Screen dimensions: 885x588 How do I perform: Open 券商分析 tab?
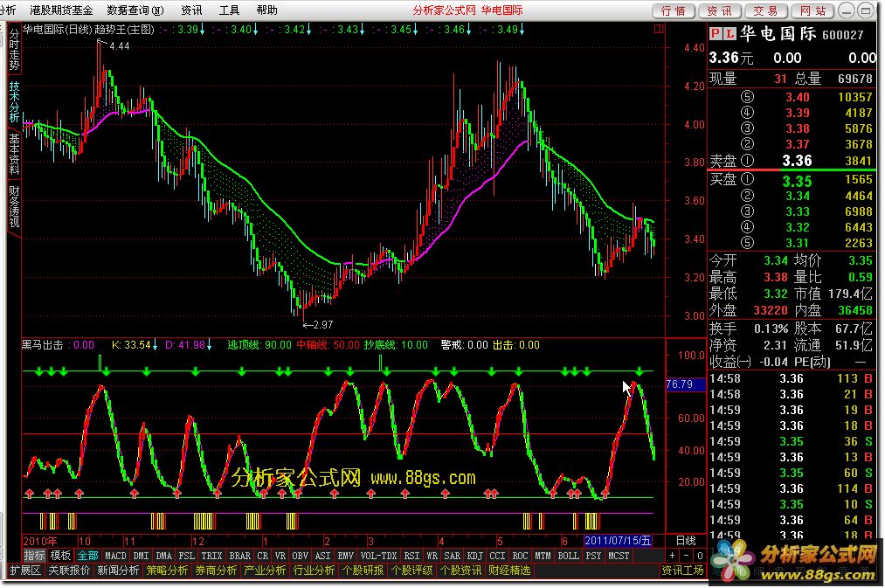pyautogui.click(x=216, y=571)
